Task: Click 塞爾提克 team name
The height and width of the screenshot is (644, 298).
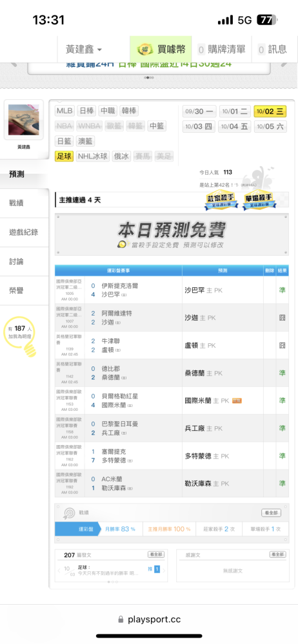Action: pos(114,452)
